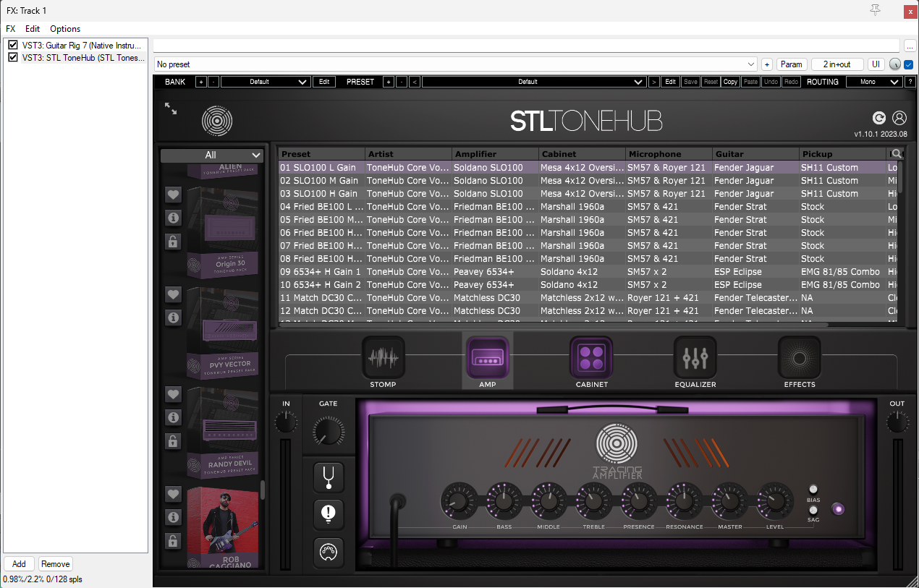Expand the No preset combo box
Image resolution: width=919 pixels, height=588 pixels.
click(x=456, y=64)
